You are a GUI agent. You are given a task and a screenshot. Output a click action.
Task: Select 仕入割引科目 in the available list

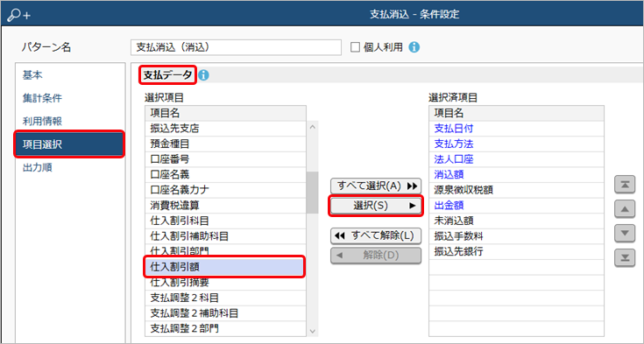point(225,221)
